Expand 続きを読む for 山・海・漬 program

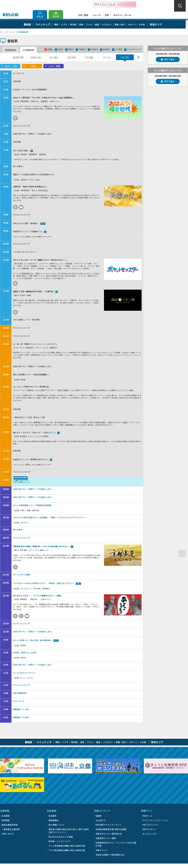click(17, 358)
